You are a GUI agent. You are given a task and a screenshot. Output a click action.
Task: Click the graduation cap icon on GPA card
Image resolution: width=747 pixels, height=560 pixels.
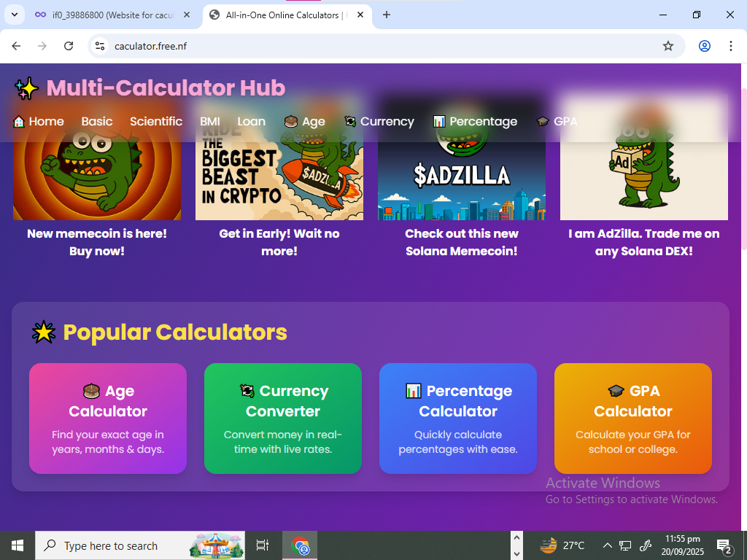coord(616,391)
